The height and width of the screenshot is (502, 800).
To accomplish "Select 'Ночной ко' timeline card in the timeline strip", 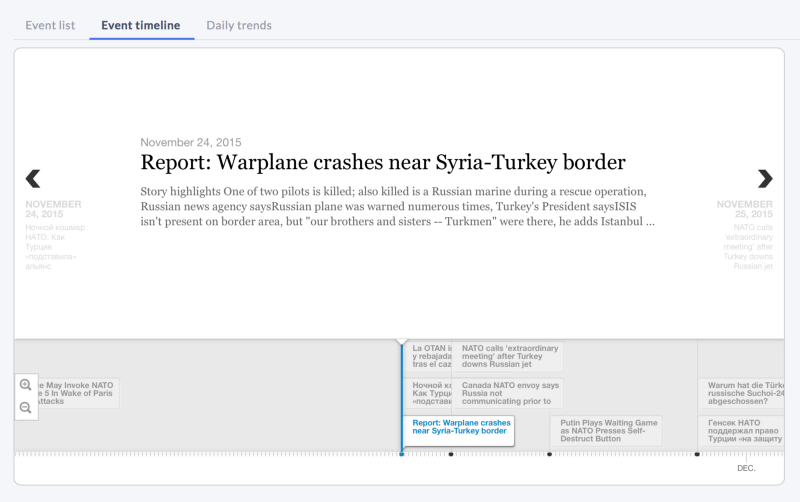I will pyautogui.click(x=428, y=393).
